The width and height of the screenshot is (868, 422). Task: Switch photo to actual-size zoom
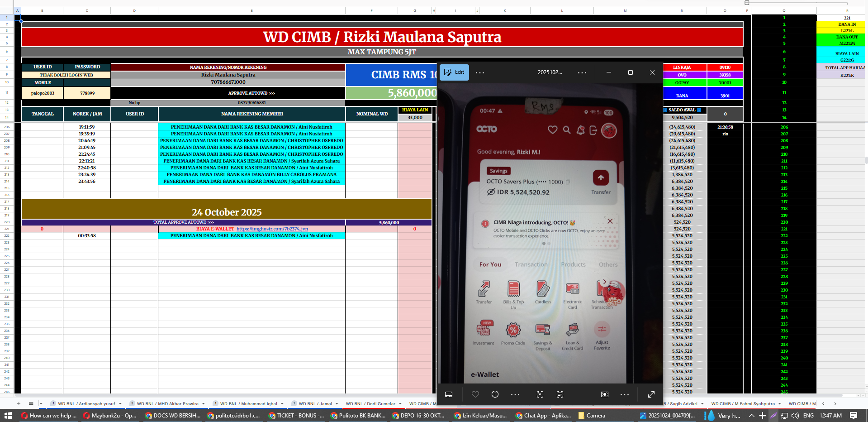coord(605,394)
